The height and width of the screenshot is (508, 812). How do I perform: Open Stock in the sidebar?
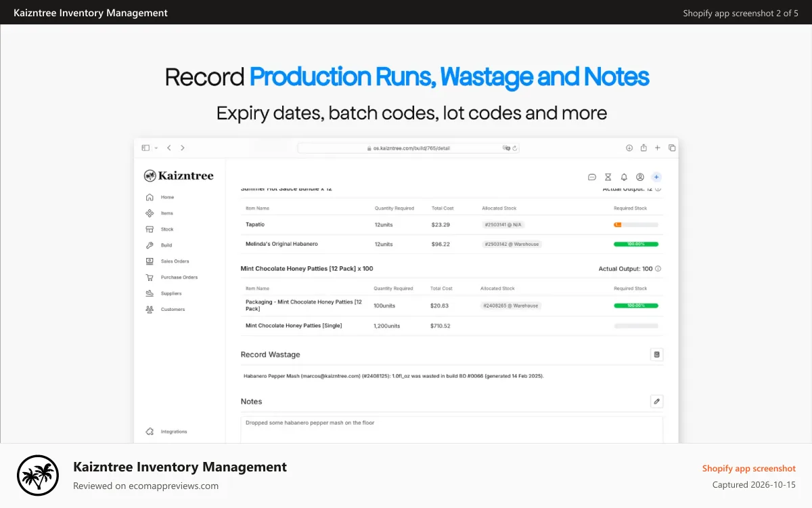pyautogui.click(x=160, y=230)
